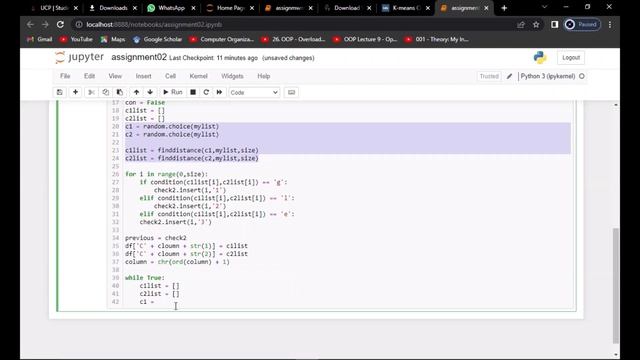Screen dimensions: 640x360
Task: Open 26. OOP - Overload... bookmark
Action: pos(293,40)
